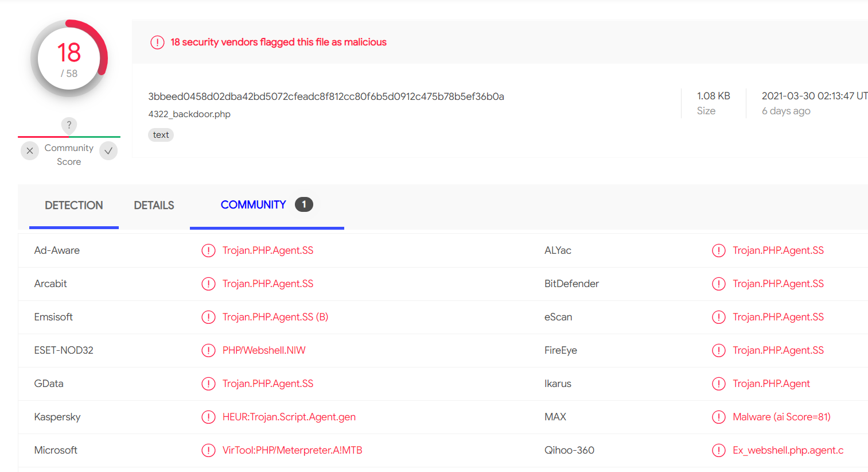Viewport: 868px width, 472px height.
Task: Click the warning icon beside the malicious banner
Action: pos(157,42)
